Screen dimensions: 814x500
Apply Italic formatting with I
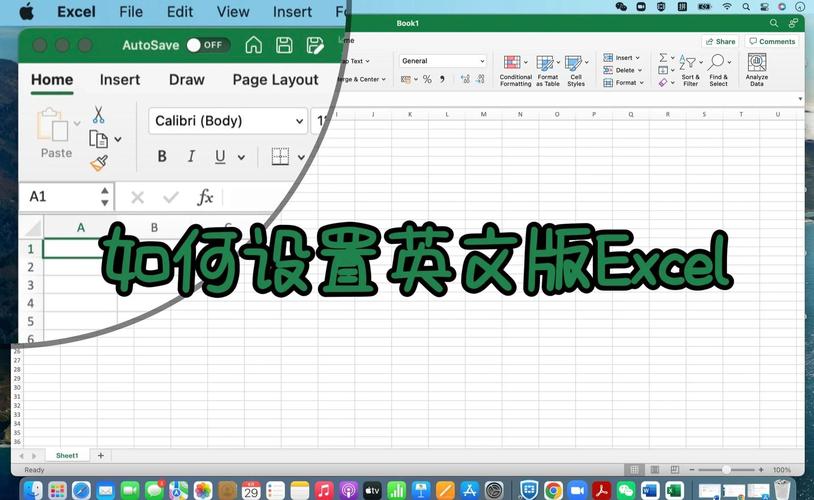point(191,156)
